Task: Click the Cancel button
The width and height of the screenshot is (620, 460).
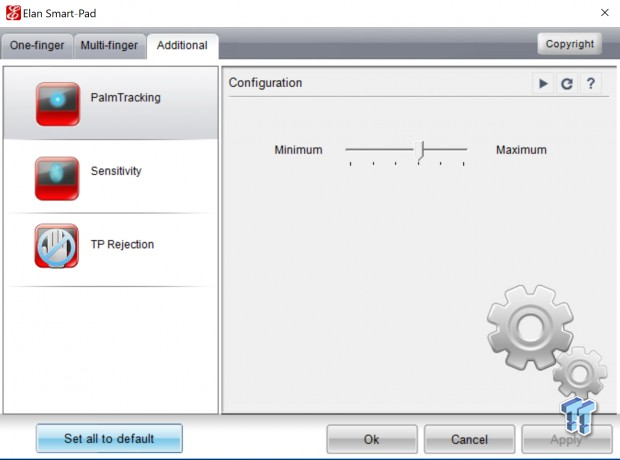Action: [469, 439]
